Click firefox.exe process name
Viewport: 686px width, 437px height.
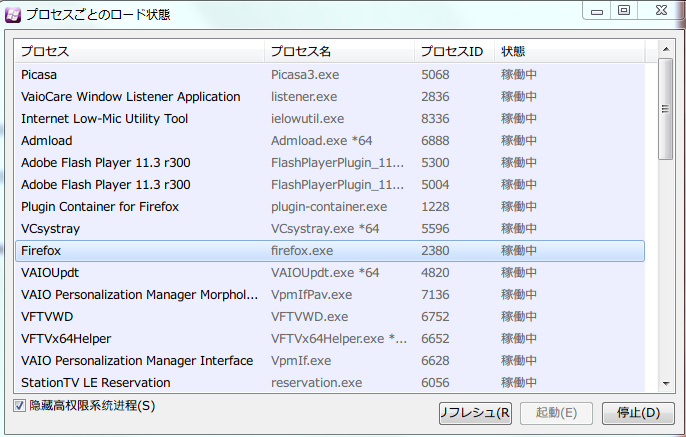click(302, 251)
